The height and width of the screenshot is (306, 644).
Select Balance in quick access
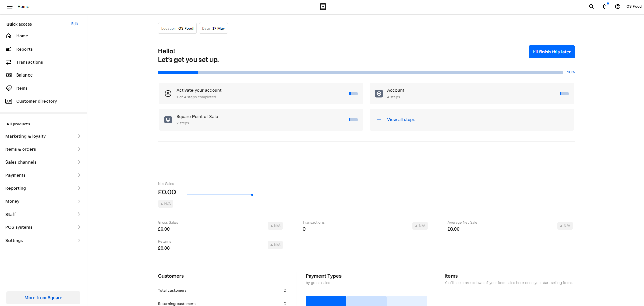24,75
